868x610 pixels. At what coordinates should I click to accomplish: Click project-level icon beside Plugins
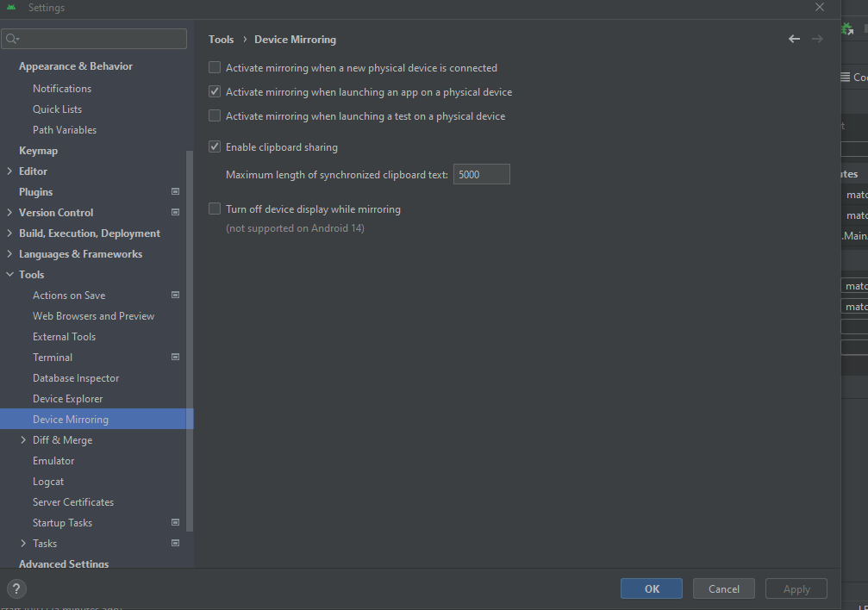point(176,191)
